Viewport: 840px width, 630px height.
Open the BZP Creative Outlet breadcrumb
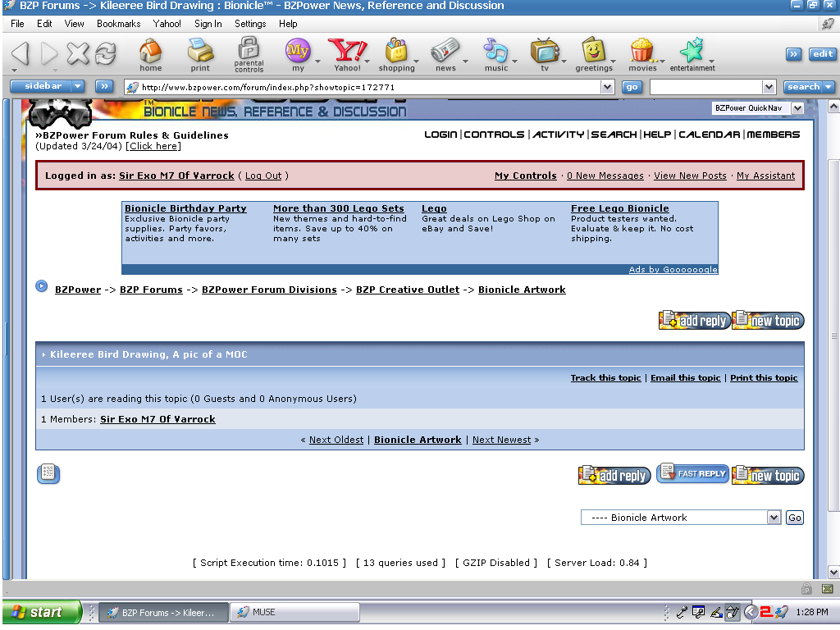coord(408,290)
